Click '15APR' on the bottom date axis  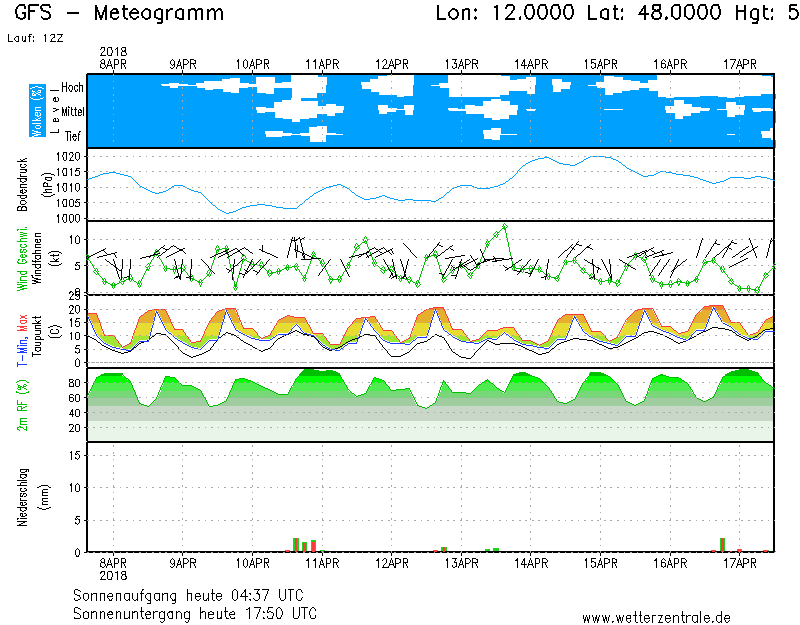tap(601, 563)
